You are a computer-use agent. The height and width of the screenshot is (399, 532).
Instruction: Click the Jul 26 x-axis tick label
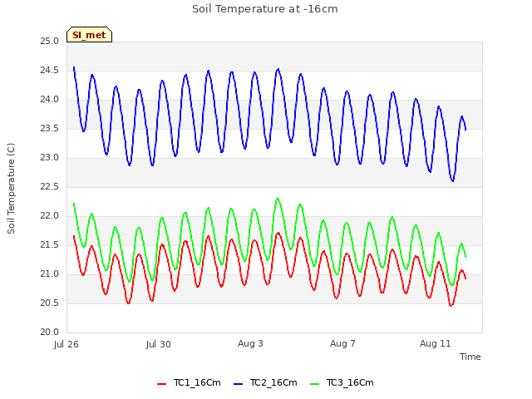coord(66,344)
